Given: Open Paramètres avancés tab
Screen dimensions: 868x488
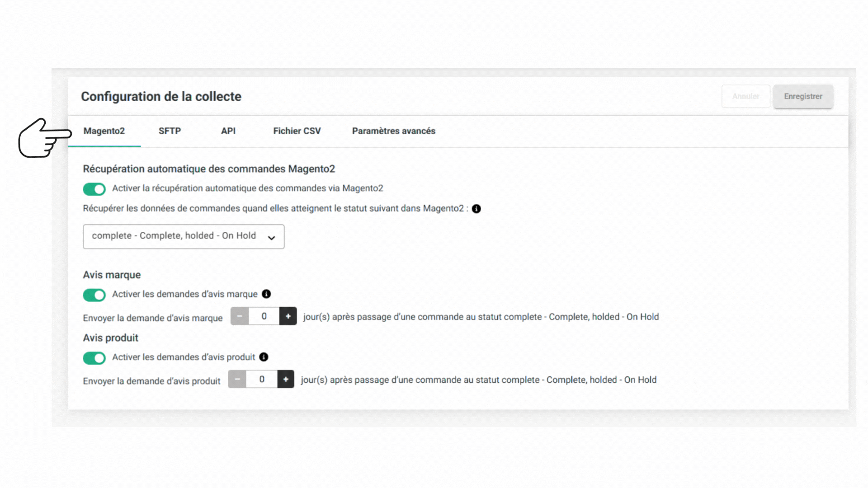Looking at the screenshot, I should 394,131.
